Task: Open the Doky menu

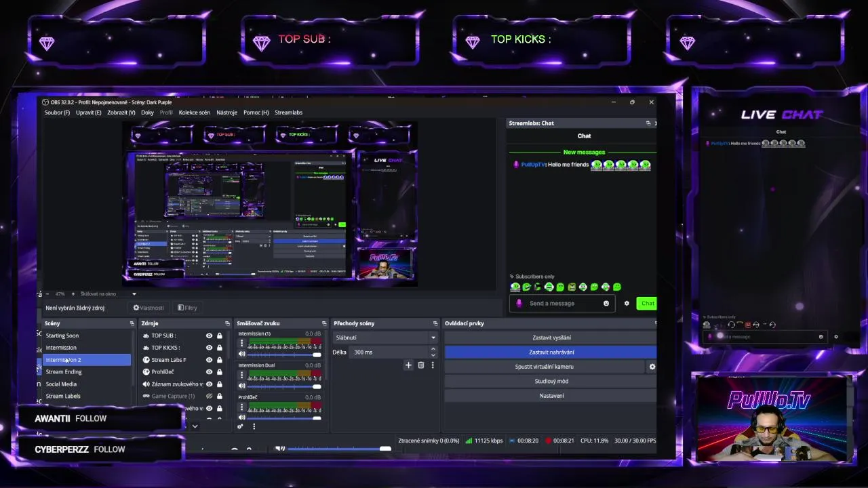Action: pos(147,113)
